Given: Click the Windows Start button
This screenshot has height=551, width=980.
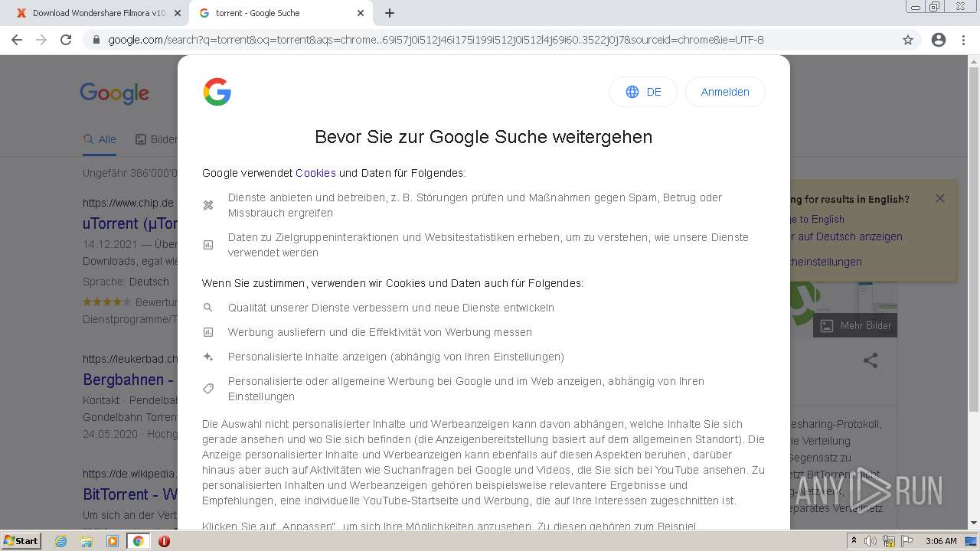Looking at the screenshot, I should tap(21, 540).
